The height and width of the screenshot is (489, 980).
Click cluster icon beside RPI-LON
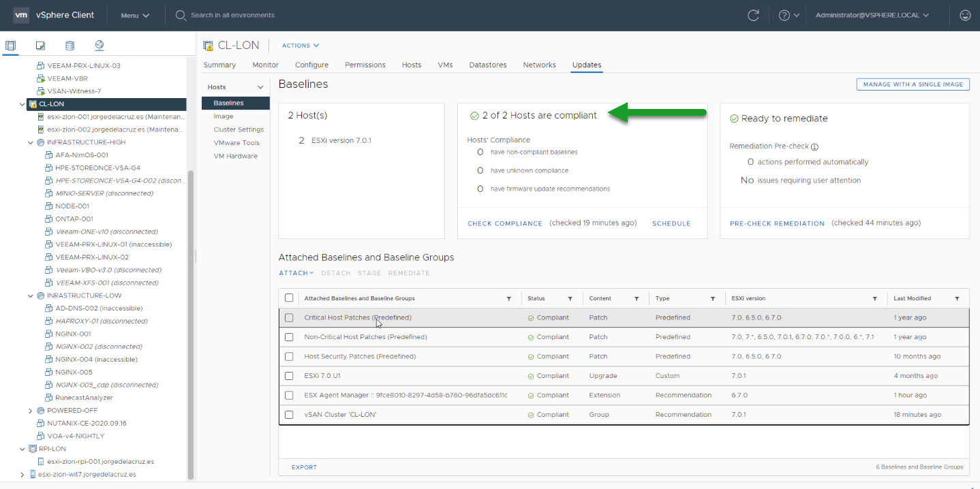pyautogui.click(x=33, y=449)
